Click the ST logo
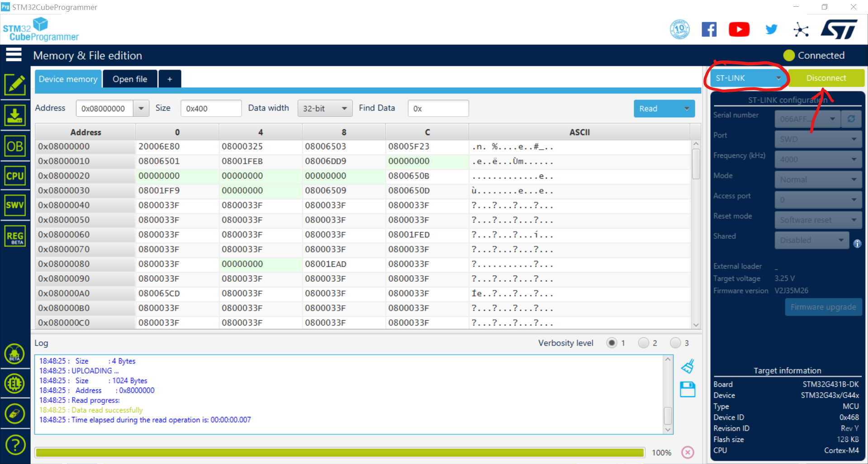Viewport: 868px width, 464px height. (x=840, y=29)
